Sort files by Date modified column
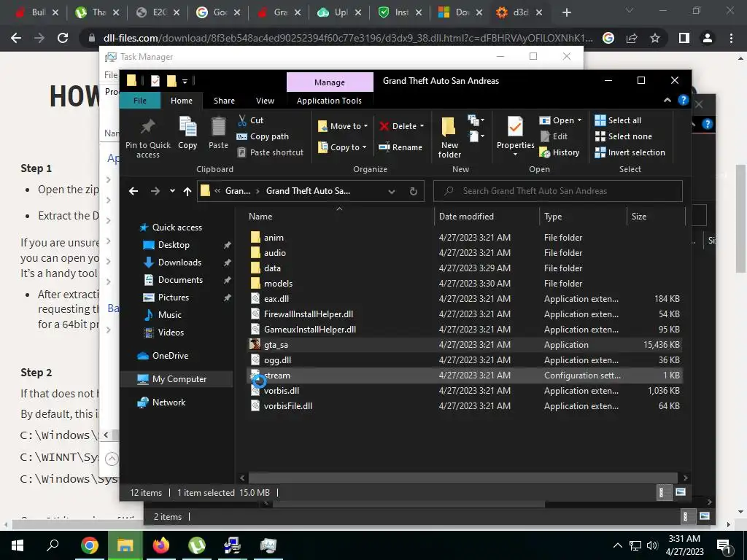This screenshot has width=747, height=560. pos(486,216)
